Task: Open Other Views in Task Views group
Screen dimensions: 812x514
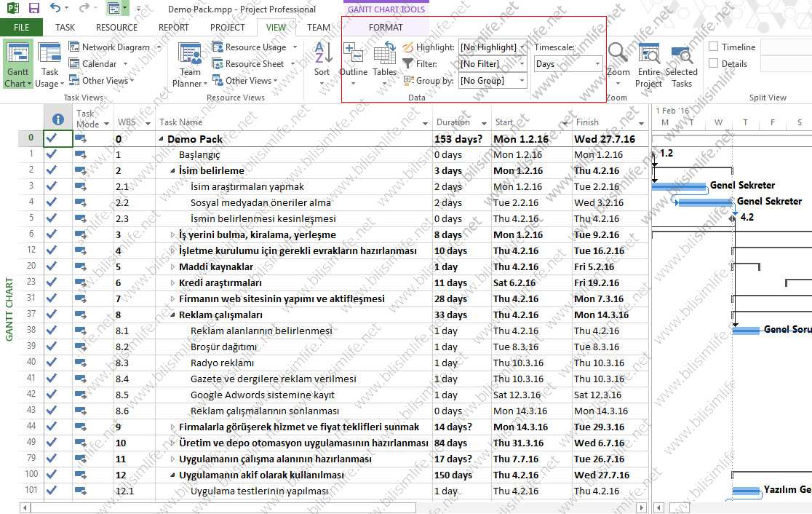Action: 102,80
